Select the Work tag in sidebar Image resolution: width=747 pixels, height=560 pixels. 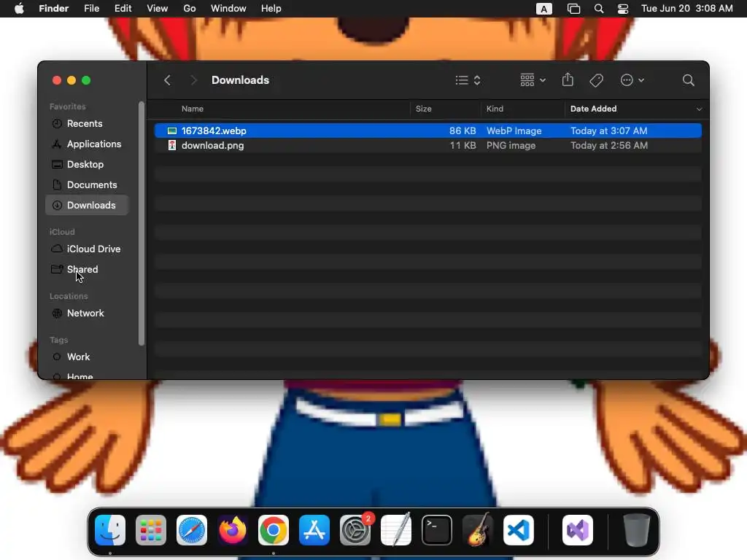(78, 357)
